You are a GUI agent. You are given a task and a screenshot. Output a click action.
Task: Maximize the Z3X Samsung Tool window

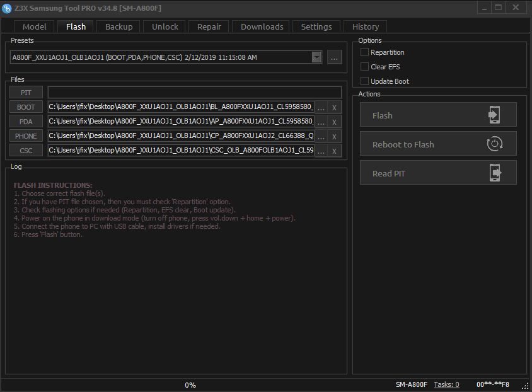coord(498,8)
